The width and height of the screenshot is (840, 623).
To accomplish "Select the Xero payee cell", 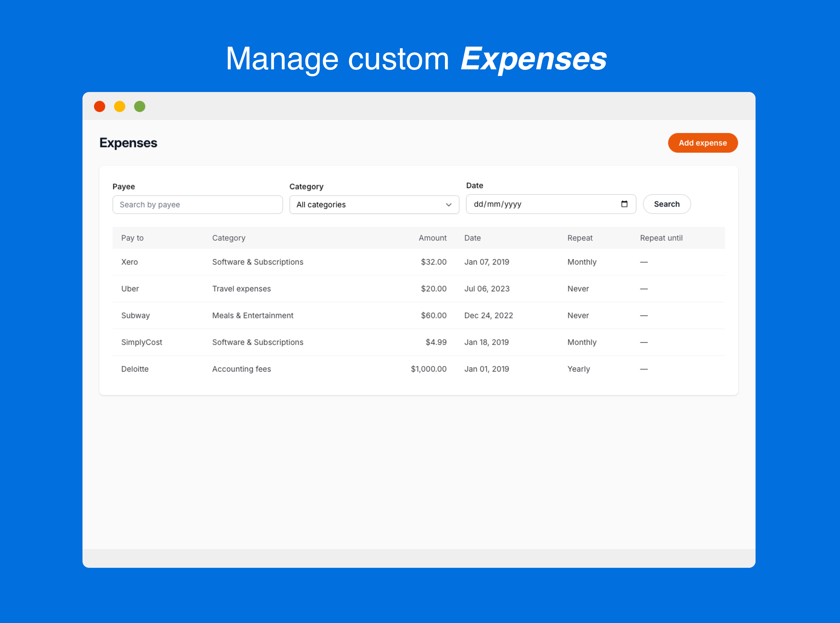I will pyautogui.click(x=129, y=262).
